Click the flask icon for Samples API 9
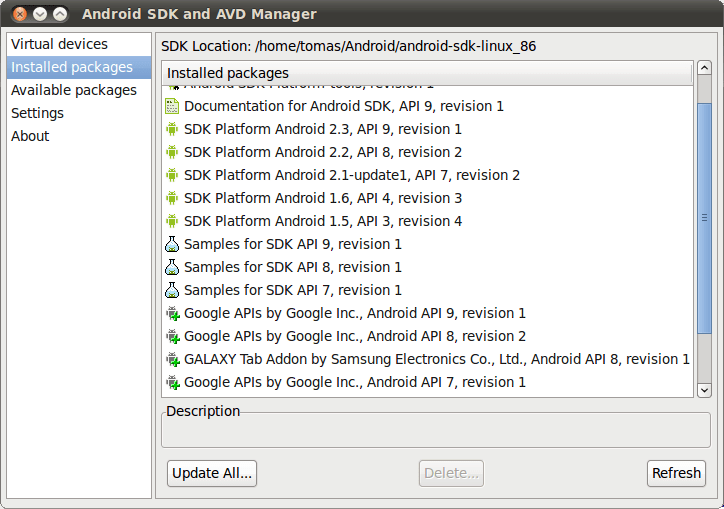724x509 pixels. tap(172, 244)
